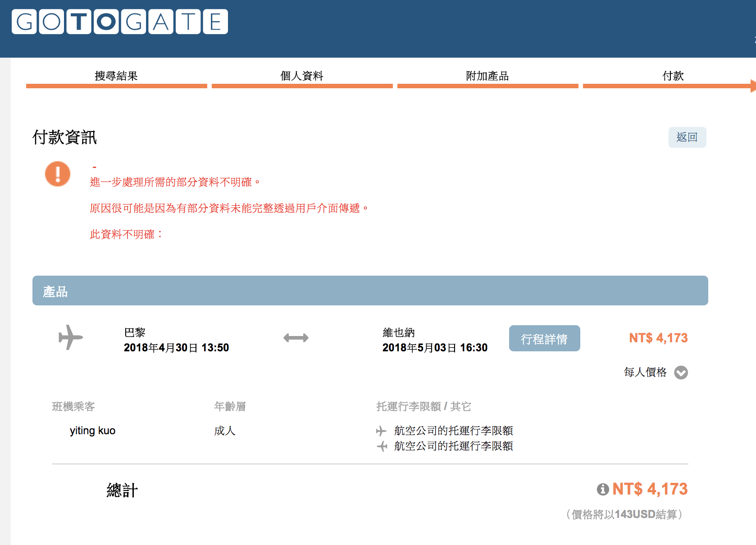This screenshot has width=756, height=545.
Task: Go to the 附加產品 step
Action: (x=487, y=76)
